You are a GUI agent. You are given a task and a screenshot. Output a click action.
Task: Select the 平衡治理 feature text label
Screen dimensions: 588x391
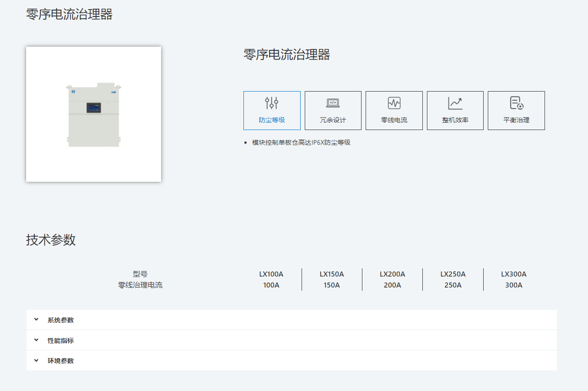[x=516, y=120]
